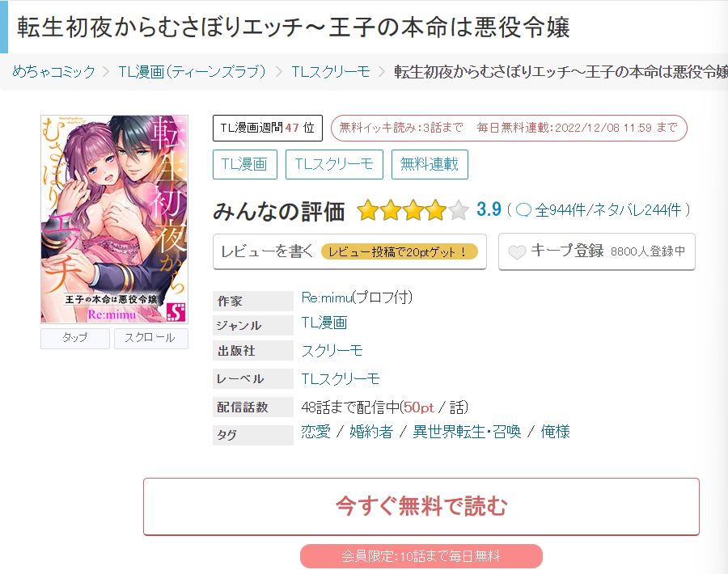
Task: Click the 無料連載 tag button
Action: 430,164
